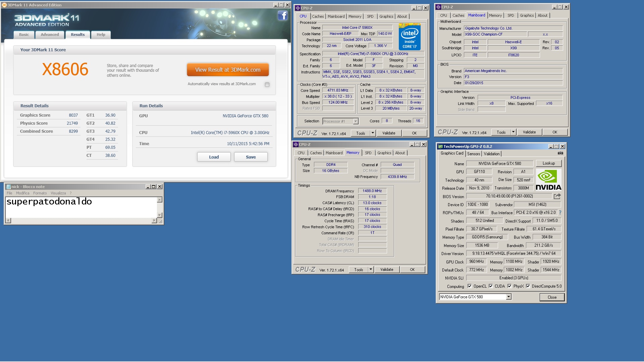Click Validate in CPU-Z Mainboard window

(x=529, y=132)
